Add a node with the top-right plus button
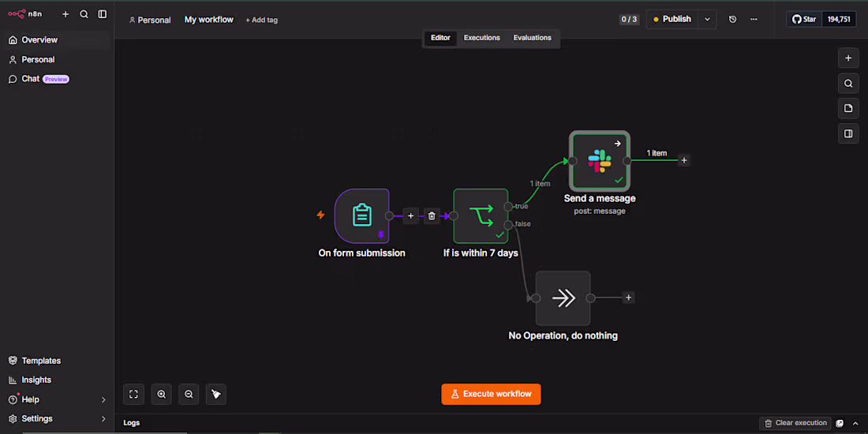This screenshot has height=434, width=868. click(x=848, y=58)
